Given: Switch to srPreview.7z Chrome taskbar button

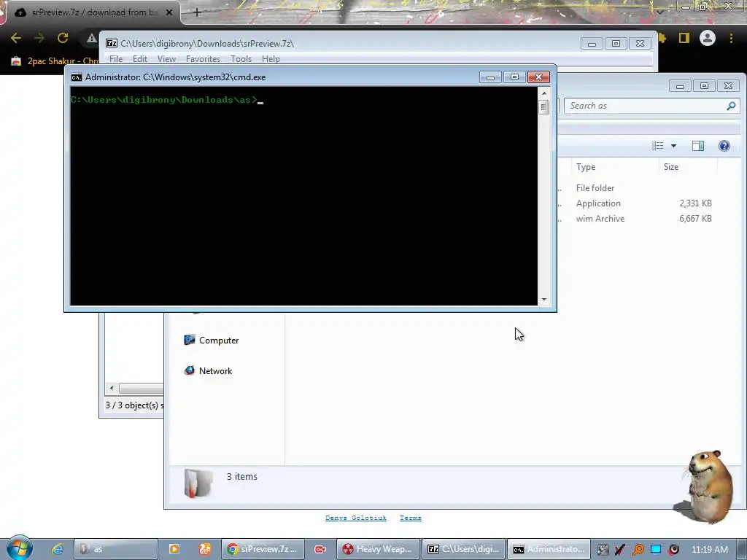Looking at the screenshot, I should [x=262, y=549].
